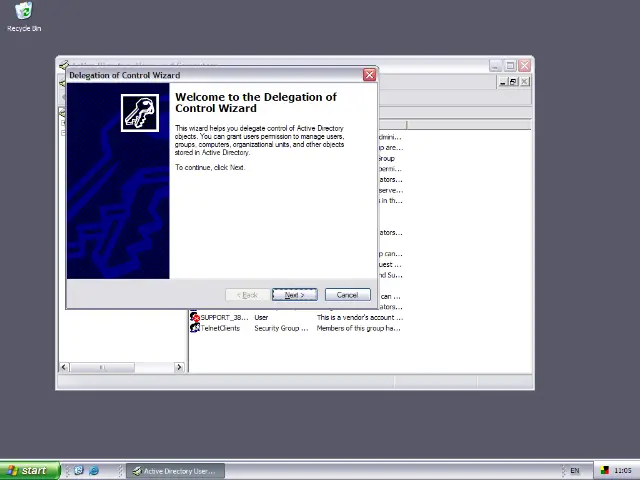640x480 pixels.
Task: Select the SUPPORT_38 disabled user icon
Action: [194, 317]
